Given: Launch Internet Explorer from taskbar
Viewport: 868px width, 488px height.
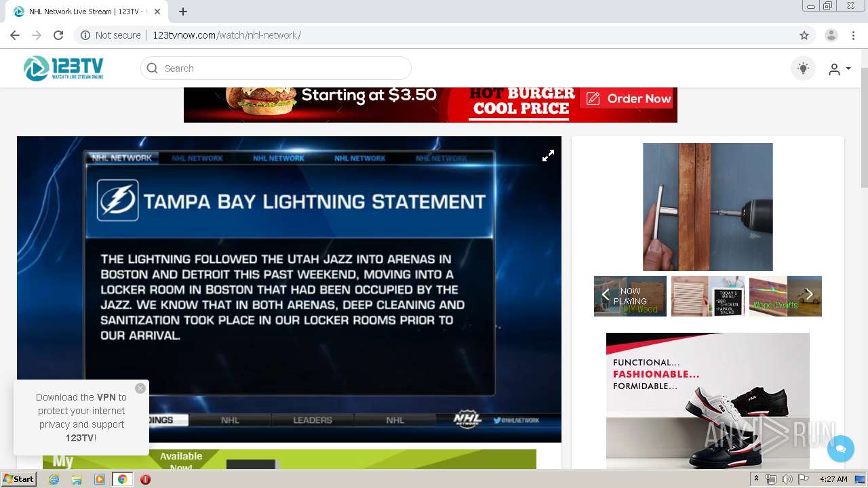Looking at the screenshot, I should [54, 479].
